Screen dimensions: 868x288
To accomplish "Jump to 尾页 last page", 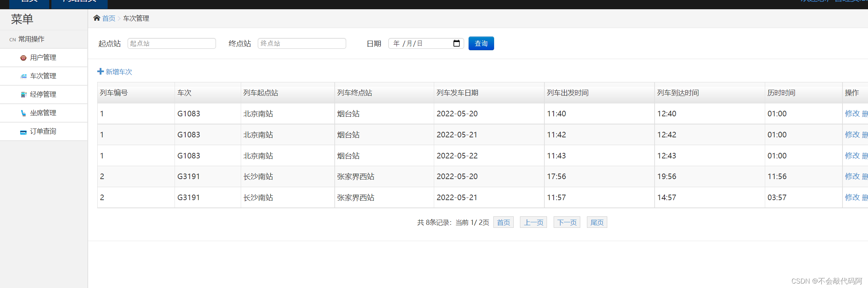I will 597,222.
